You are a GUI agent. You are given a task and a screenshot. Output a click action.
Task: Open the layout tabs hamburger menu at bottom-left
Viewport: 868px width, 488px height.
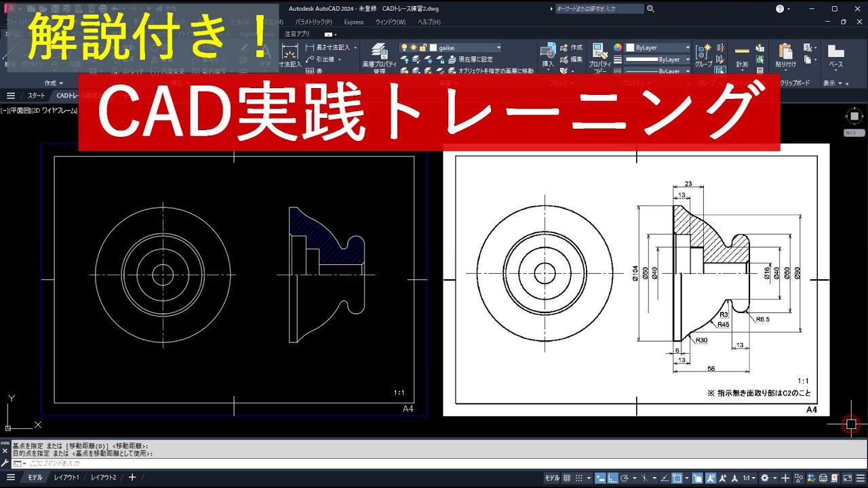(11, 477)
